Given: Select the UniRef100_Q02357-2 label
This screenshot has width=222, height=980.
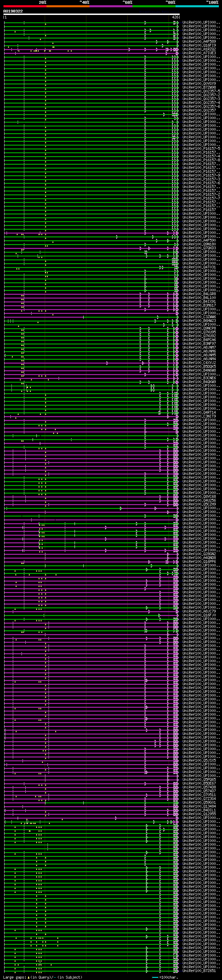Looking at the screenshot, I should point(201,95).
